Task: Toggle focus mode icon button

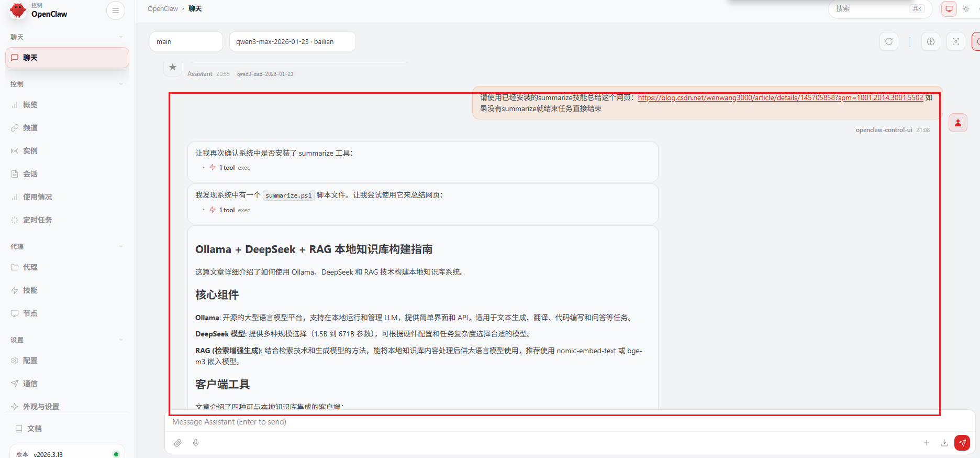Action: tap(956, 41)
